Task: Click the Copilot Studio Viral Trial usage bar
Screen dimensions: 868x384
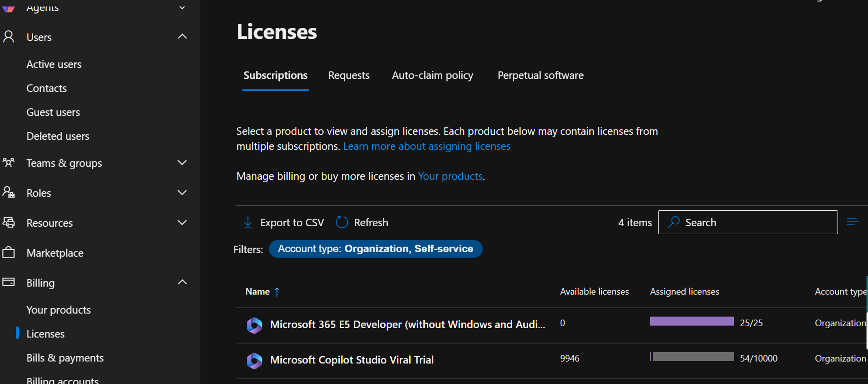Action: 692,357
